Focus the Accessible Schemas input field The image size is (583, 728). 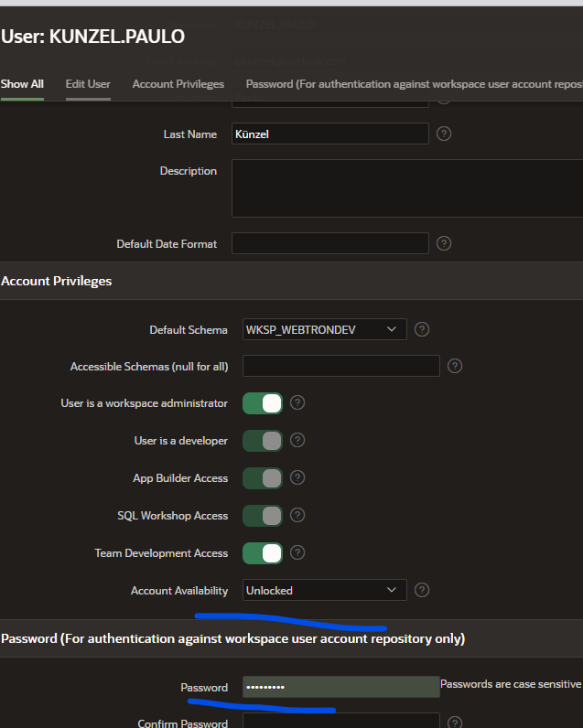coord(340,366)
